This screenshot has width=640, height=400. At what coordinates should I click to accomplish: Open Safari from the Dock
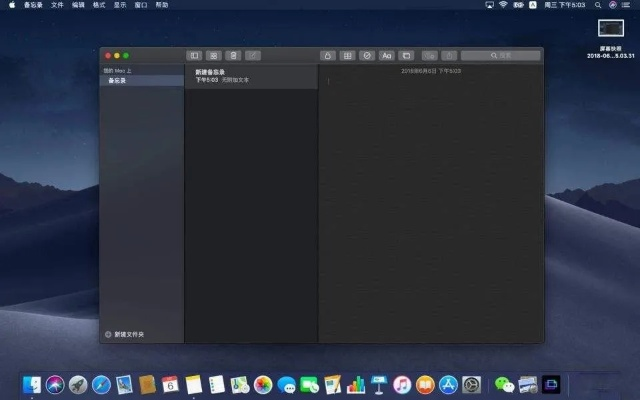tap(101, 384)
